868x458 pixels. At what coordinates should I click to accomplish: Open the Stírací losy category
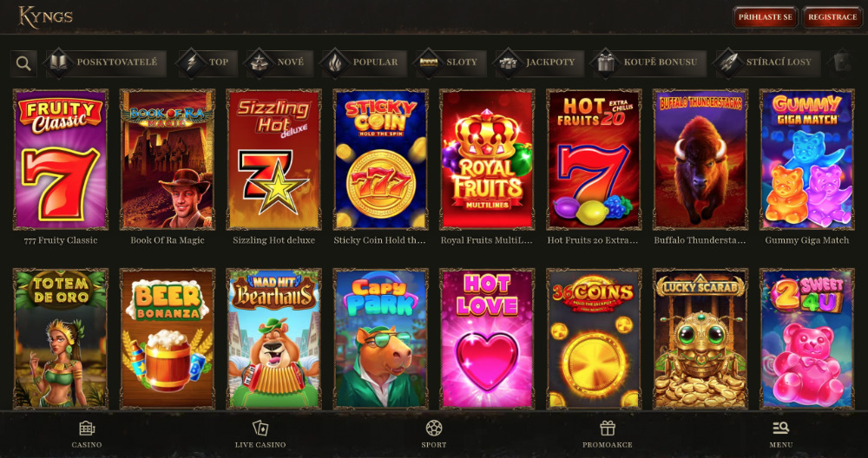click(x=768, y=62)
